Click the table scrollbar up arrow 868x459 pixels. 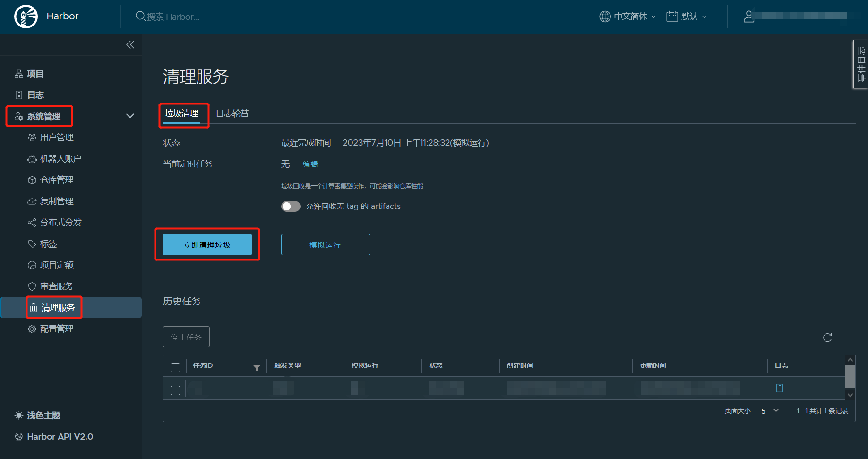tap(850, 360)
